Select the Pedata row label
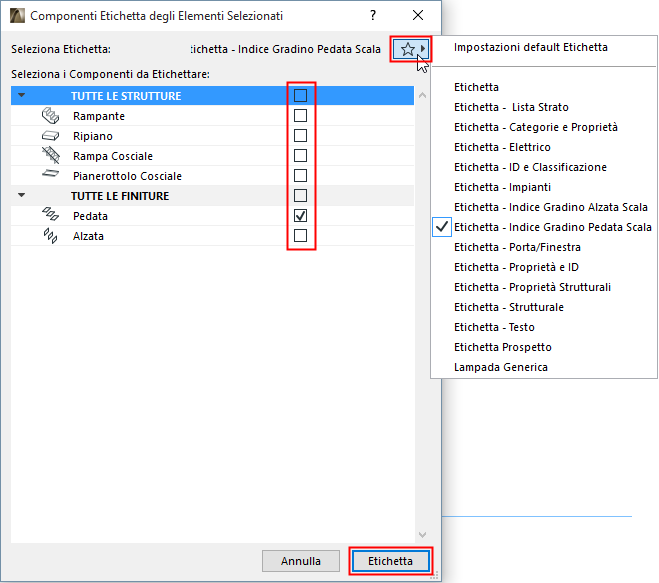Screen dimensions: 659x583 point(90,216)
